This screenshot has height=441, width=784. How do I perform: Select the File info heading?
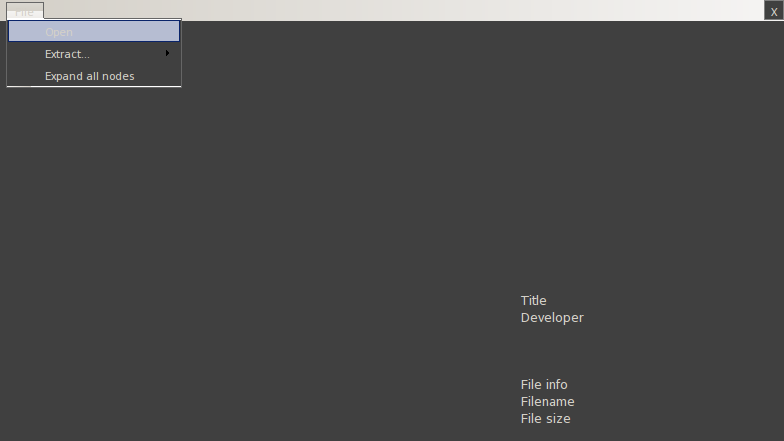(544, 384)
